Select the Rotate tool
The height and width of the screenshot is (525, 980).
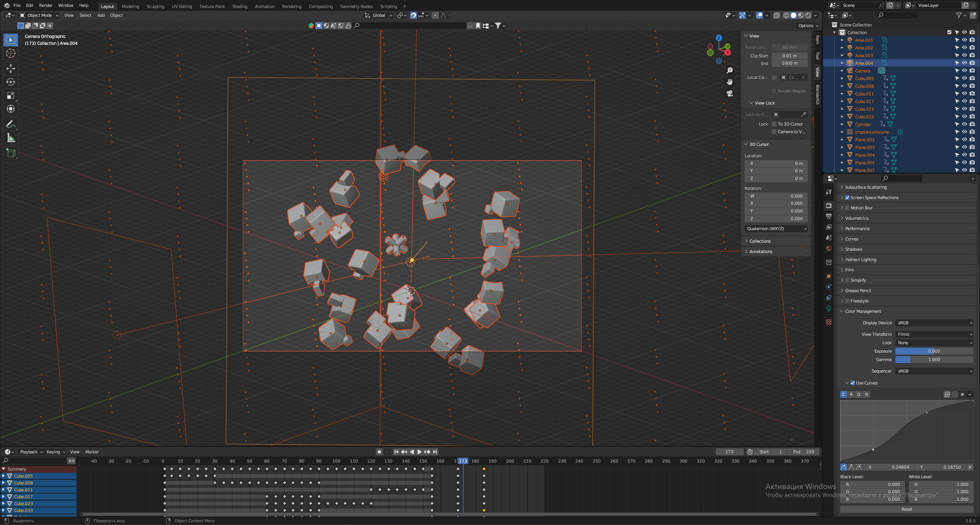pyautogui.click(x=11, y=82)
